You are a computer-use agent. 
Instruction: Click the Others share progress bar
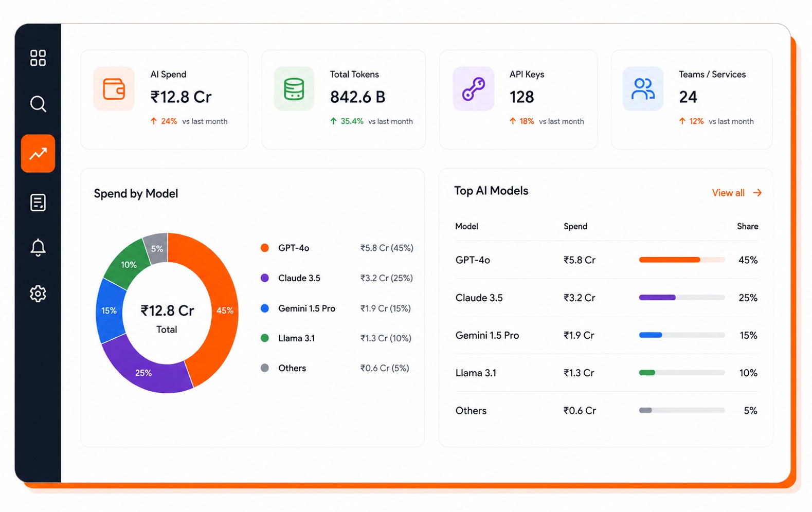click(682, 410)
